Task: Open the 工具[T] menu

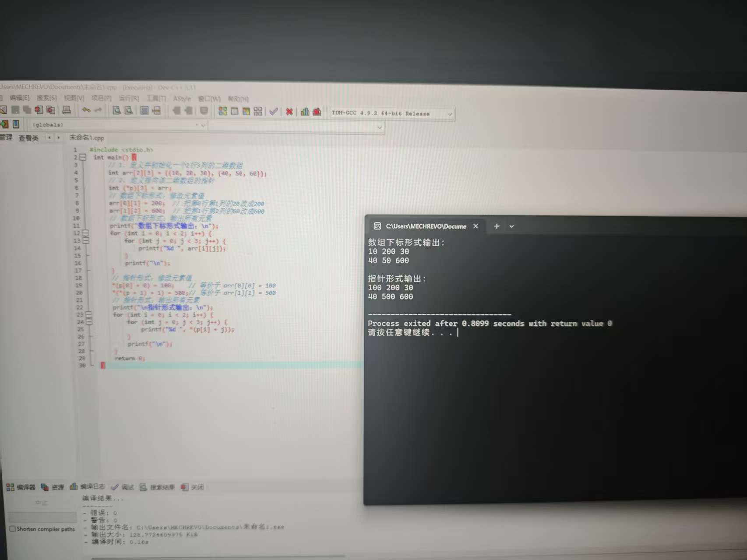Action: (x=156, y=99)
